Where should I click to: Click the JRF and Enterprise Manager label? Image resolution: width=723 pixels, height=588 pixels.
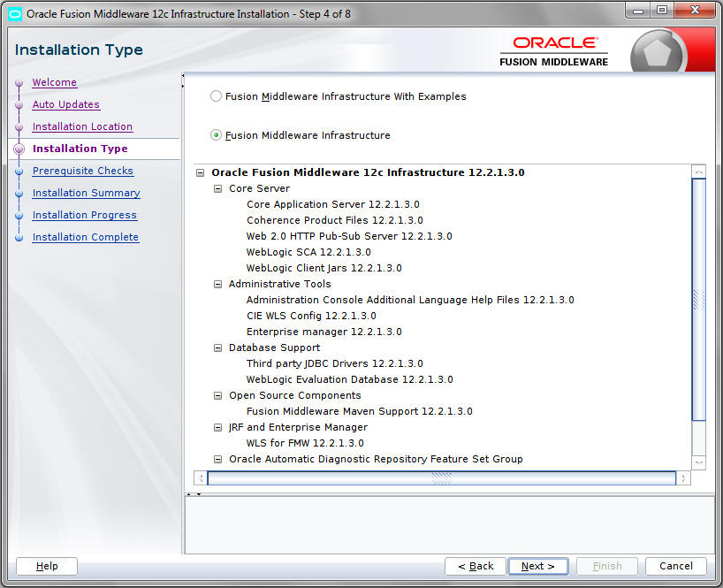[299, 427]
